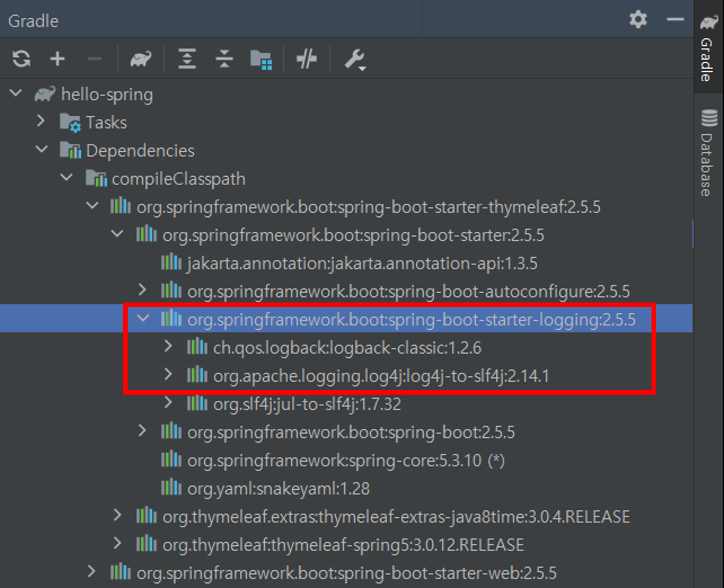This screenshot has height=588, width=724.
Task: Select the hello-spring project root
Action: [x=107, y=94]
